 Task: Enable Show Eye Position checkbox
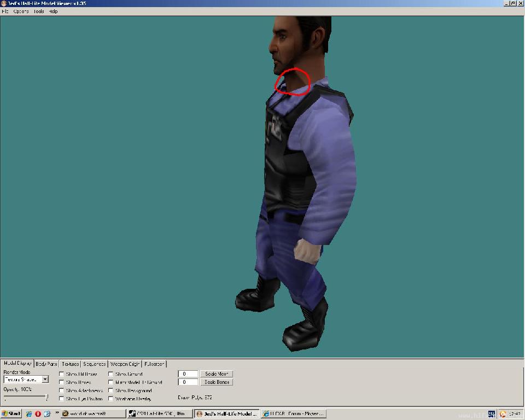[61, 399]
